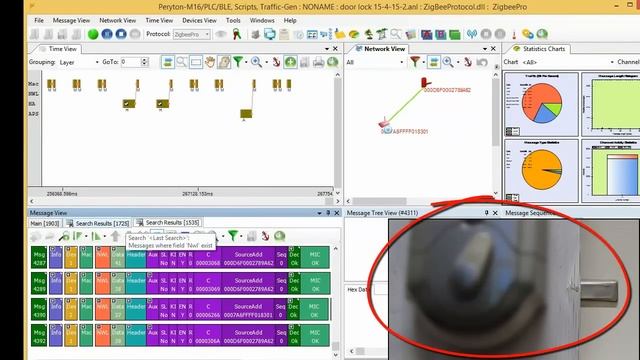
Task: Click the search magnifier icon in Message View
Action: pyautogui.click(x=64, y=236)
